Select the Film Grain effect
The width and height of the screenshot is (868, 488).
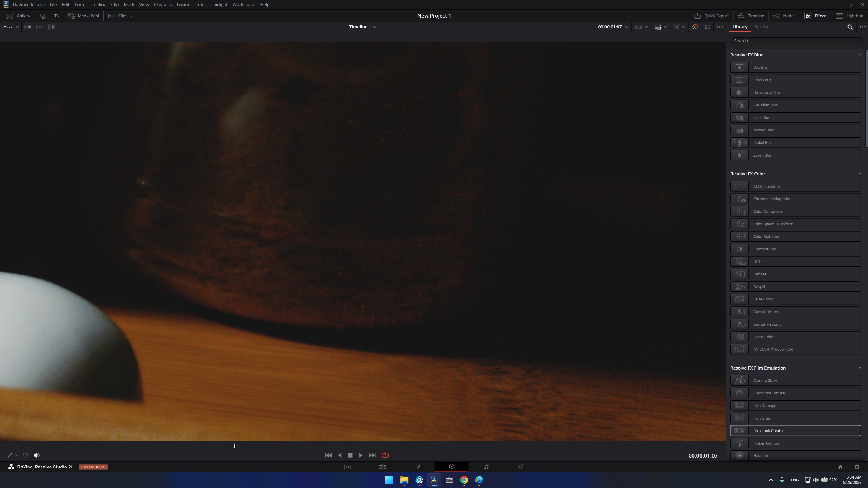(796, 418)
